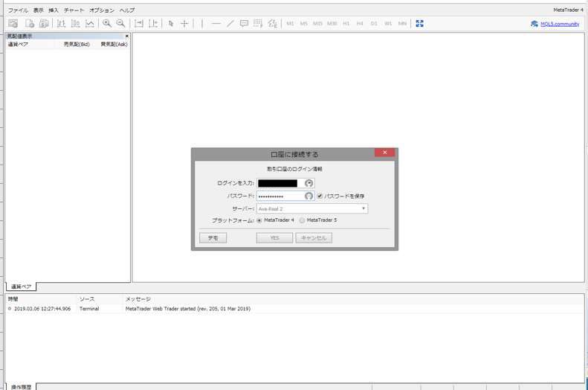Select the MetaTrader Web Trader started log row

point(295,309)
